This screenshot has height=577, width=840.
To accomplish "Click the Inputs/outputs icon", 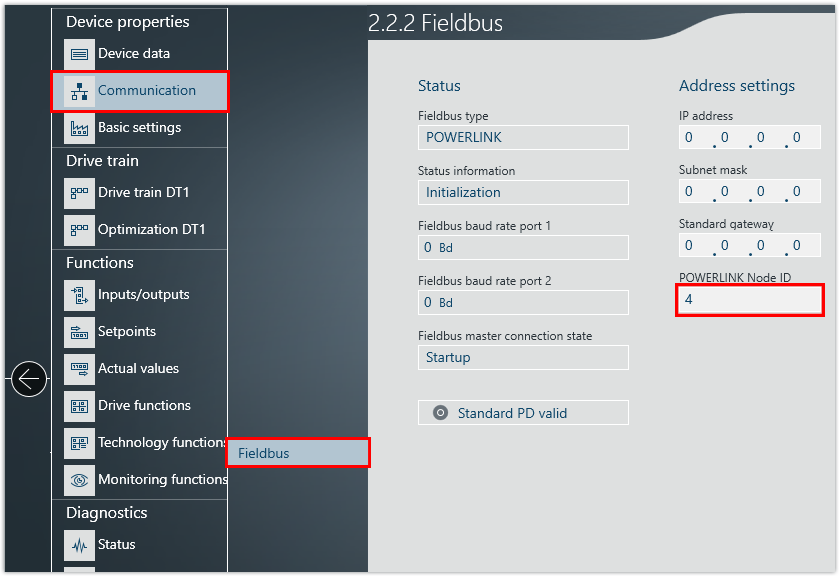I will 79,295.
